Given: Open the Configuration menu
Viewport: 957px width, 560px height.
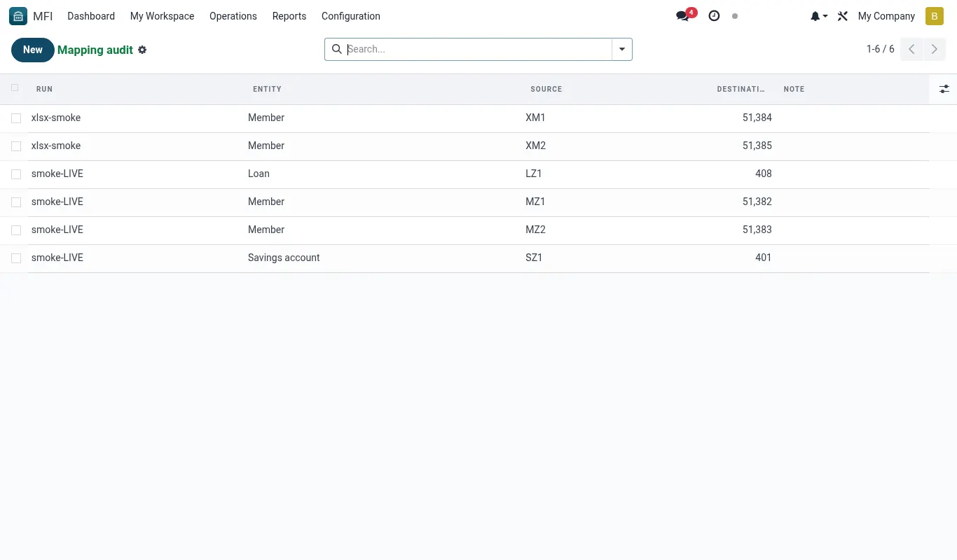Looking at the screenshot, I should pos(351,16).
